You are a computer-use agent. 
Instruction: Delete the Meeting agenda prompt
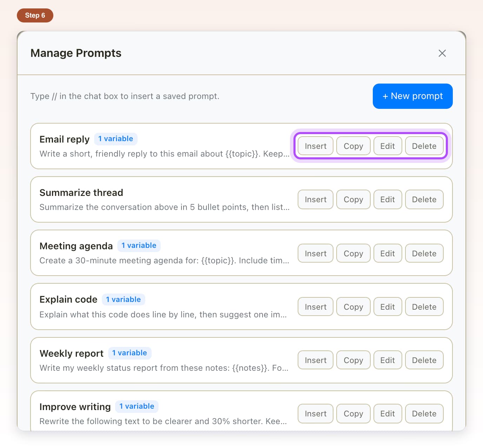coord(424,253)
